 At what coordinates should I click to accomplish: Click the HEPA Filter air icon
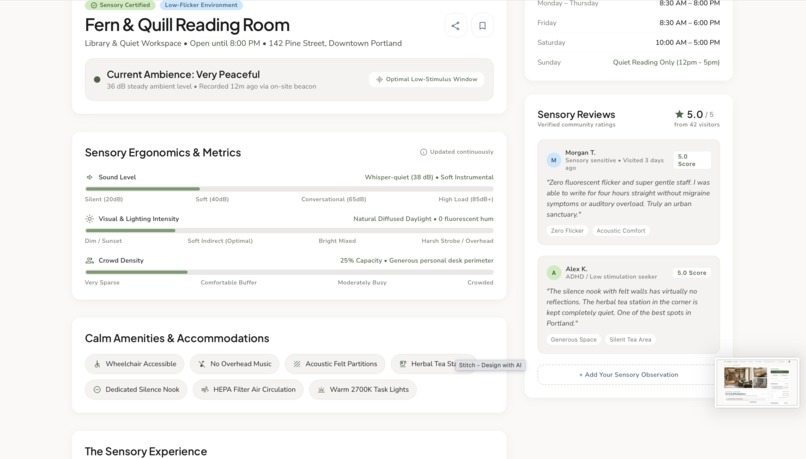coord(205,390)
